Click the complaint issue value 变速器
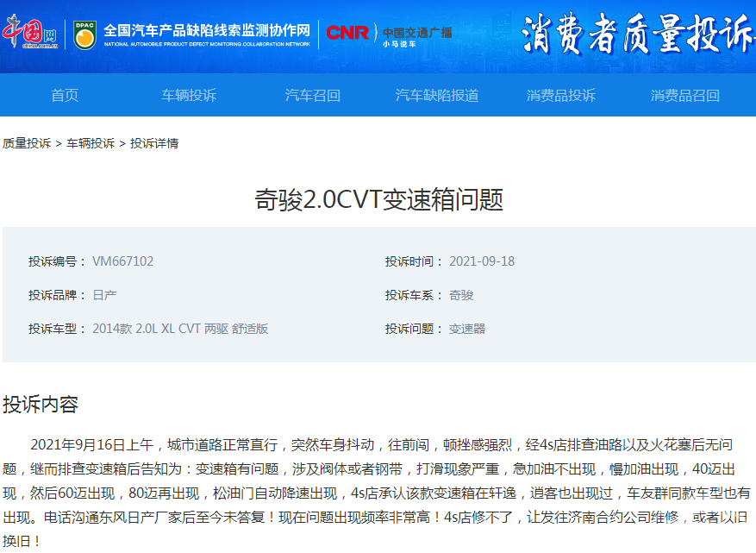The width and height of the screenshot is (756, 553). pyautogui.click(x=466, y=329)
